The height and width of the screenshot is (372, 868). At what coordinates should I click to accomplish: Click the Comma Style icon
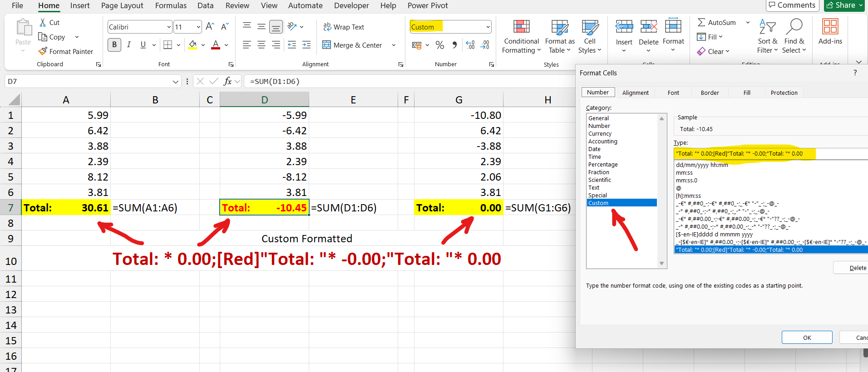[x=454, y=45]
